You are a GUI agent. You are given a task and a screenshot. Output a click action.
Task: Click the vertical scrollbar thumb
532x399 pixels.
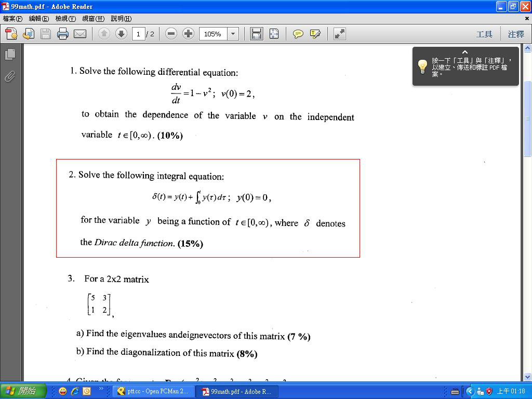[528, 118]
